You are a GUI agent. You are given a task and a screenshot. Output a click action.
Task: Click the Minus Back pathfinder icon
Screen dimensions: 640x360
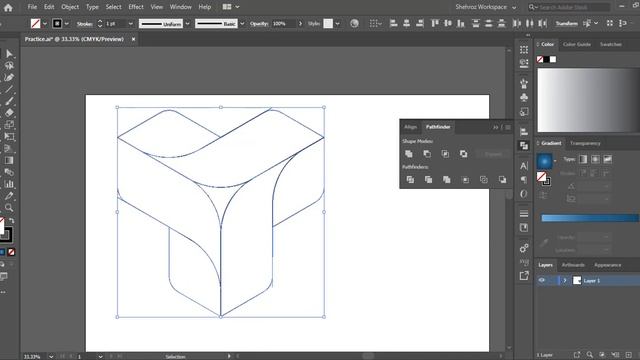(x=502, y=180)
